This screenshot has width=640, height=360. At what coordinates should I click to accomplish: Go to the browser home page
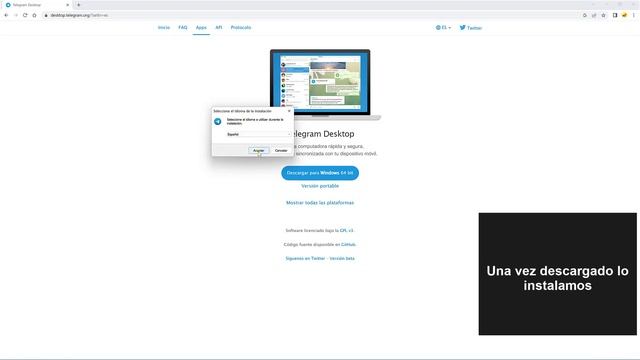point(34,15)
